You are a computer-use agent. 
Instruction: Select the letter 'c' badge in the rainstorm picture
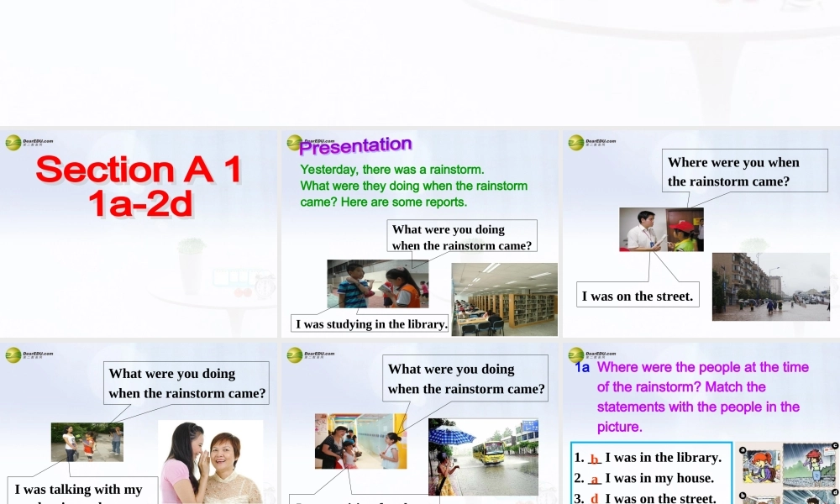834,445
